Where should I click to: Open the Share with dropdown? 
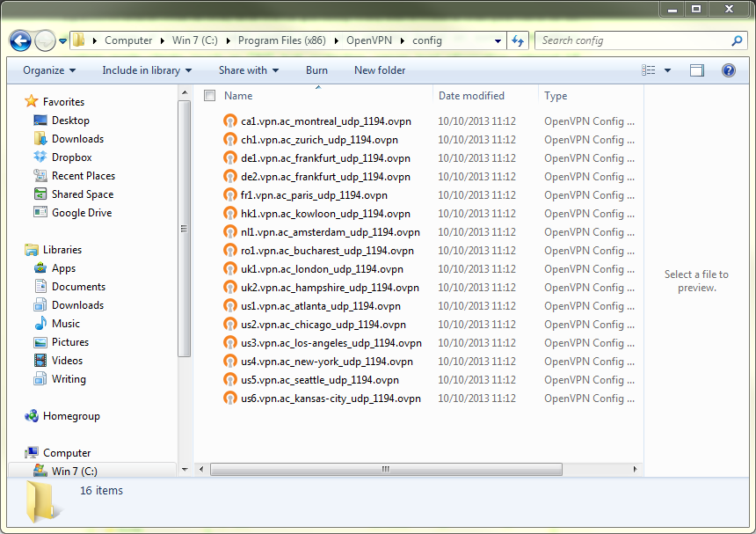coord(249,70)
